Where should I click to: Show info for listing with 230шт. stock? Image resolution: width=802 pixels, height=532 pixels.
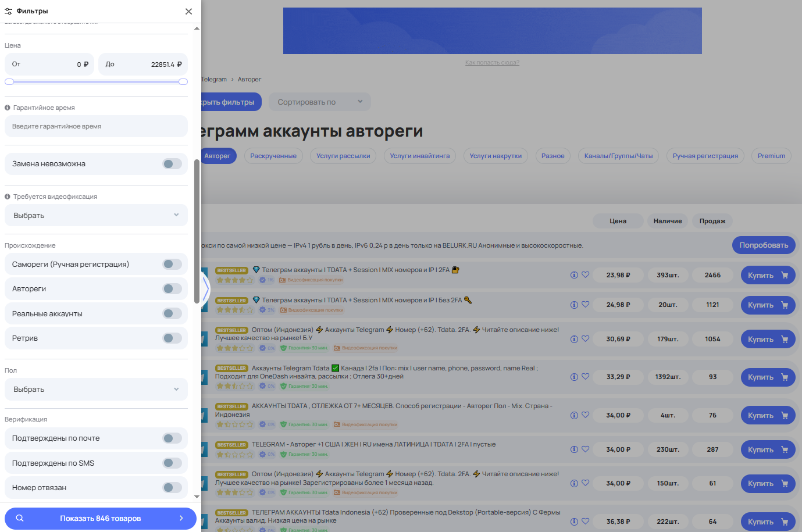574,449
